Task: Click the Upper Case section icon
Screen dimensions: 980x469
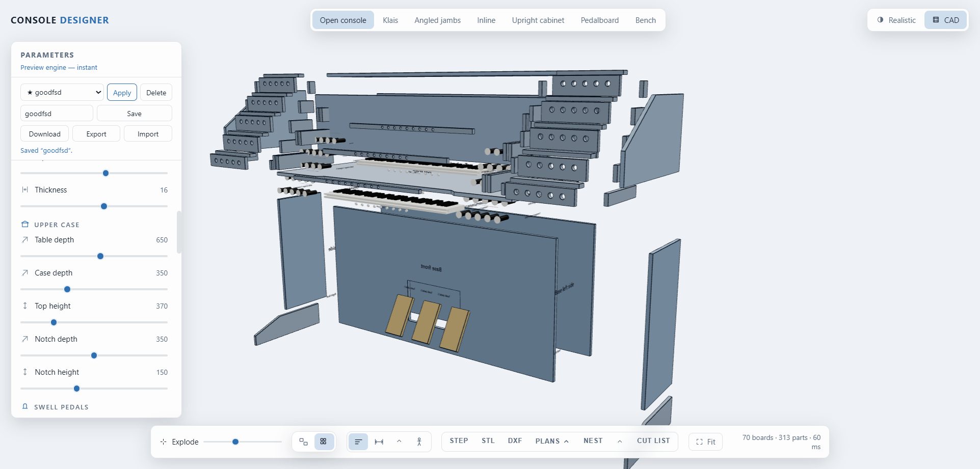Action: click(x=25, y=225)
